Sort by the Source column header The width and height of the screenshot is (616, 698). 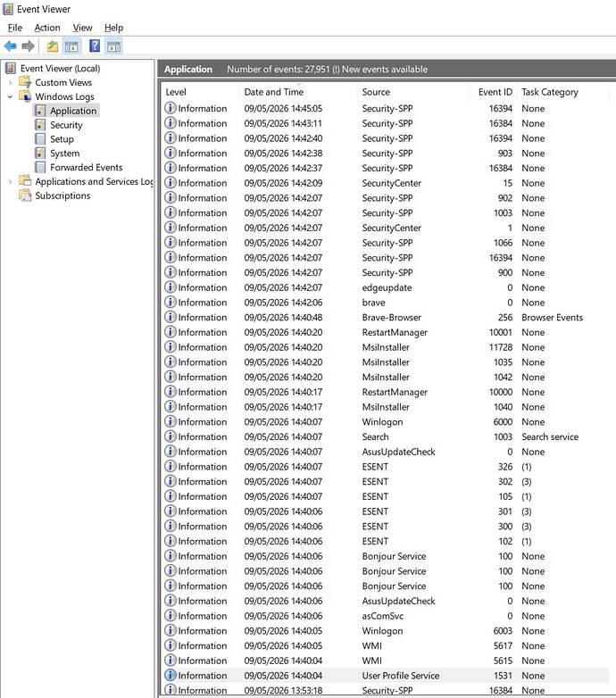pos(414,92)
